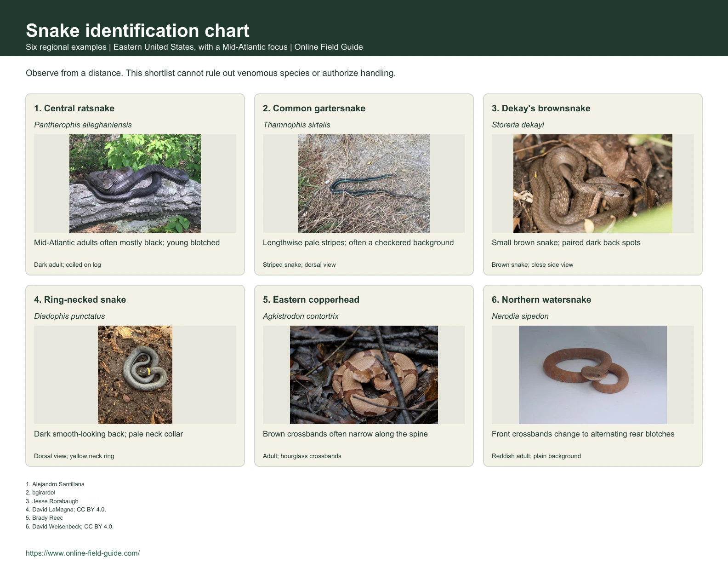Click the 'Observe from a distance' warning

[x=210, y=73]
